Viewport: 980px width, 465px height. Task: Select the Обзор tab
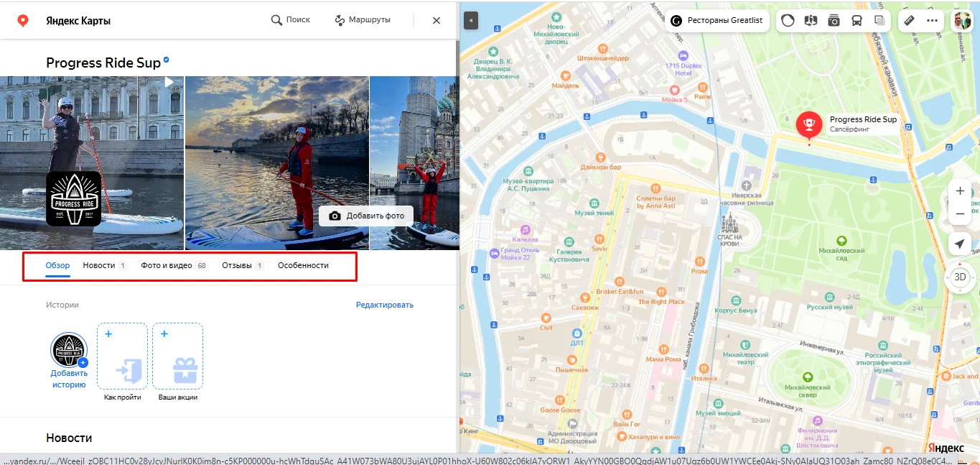[x=57, y=265]
